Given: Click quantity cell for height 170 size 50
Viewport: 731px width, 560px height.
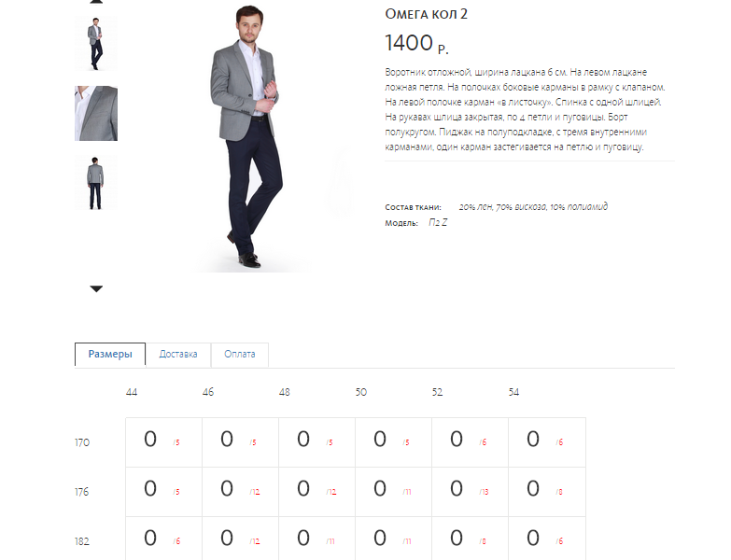Looking at the screenshot, I should [393, 442].
